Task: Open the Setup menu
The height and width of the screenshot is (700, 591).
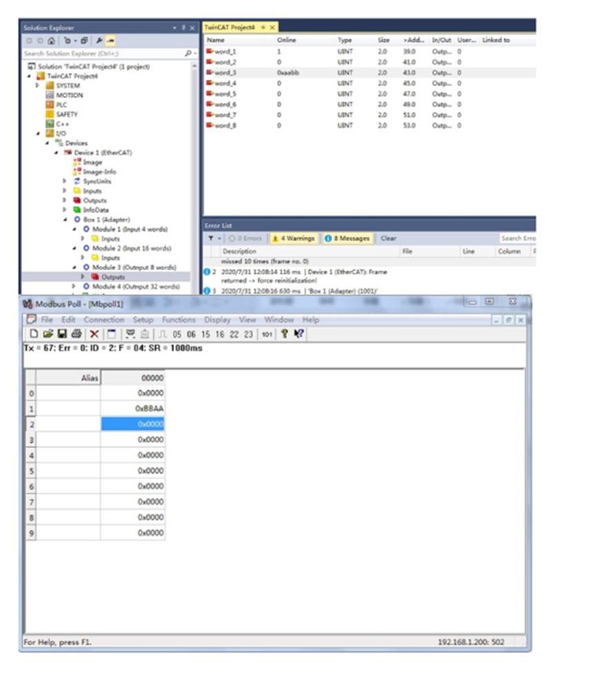Action: pos(143,320)
